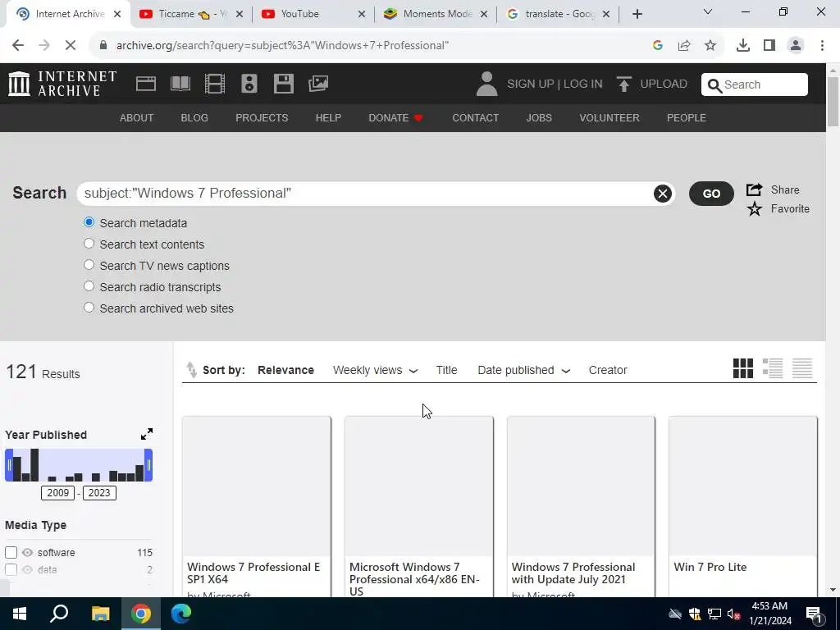Click the upload arrow icon

(623, 84)
